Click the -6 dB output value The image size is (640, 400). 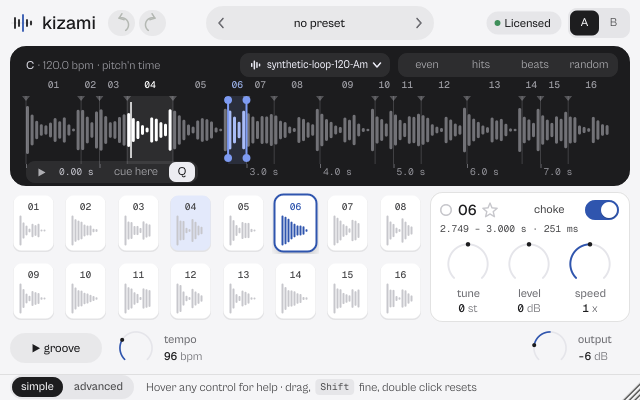(593, 356)
